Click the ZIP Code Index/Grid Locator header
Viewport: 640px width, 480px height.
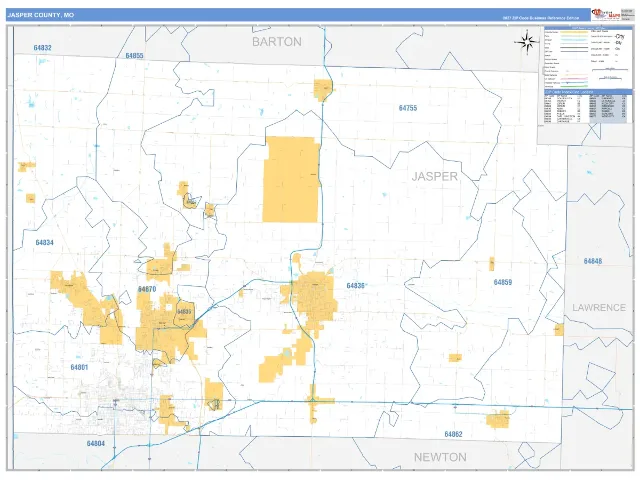pyautogui.click(x=588, y=92)
